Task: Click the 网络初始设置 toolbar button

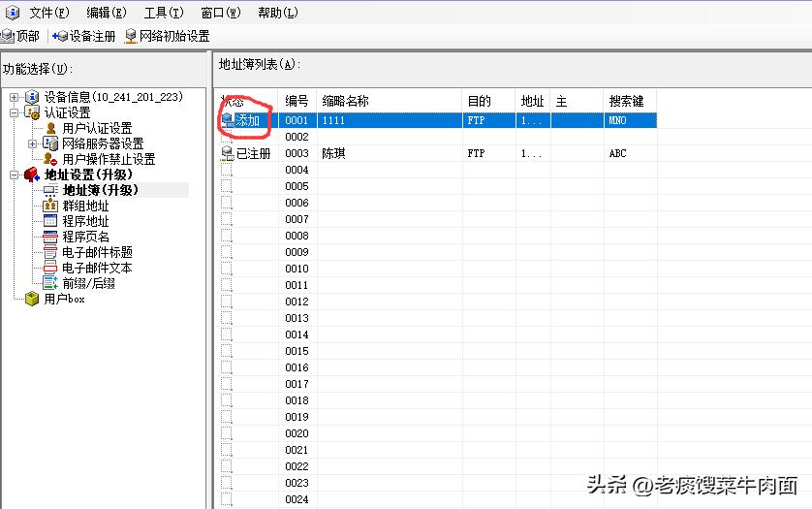Action: [x=168, y=36]
